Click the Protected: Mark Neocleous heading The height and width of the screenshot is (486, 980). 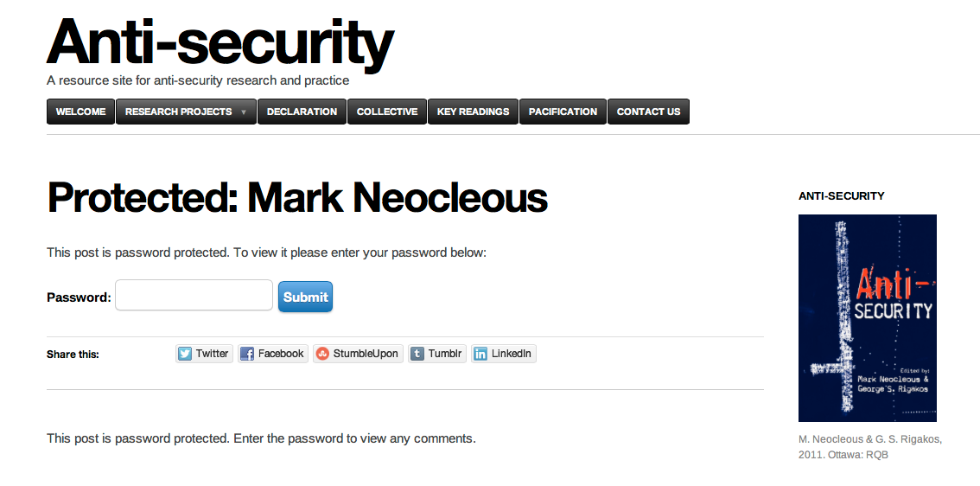[x=297, y=198]
